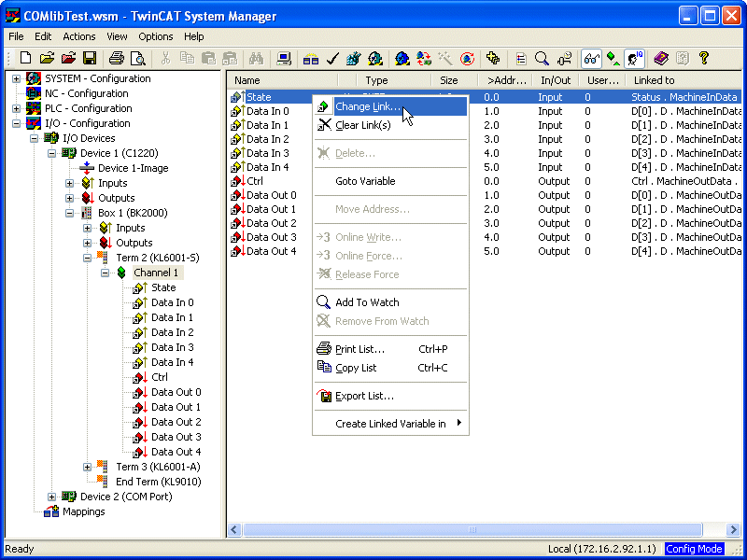Click the horizontal scrollbar left arrow
747x560 pixels.
coord(234,529)
